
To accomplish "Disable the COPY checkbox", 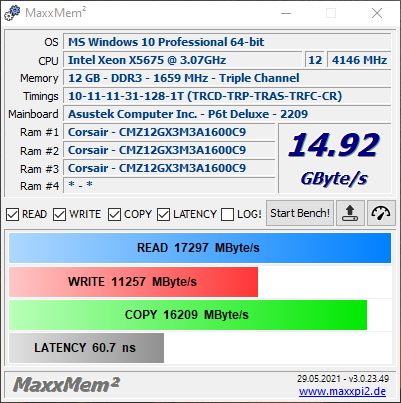I will pos(114,214).
